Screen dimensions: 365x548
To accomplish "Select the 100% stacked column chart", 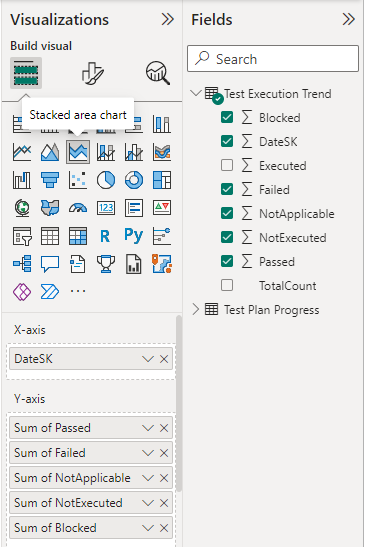I will click(x=162, y=124).
